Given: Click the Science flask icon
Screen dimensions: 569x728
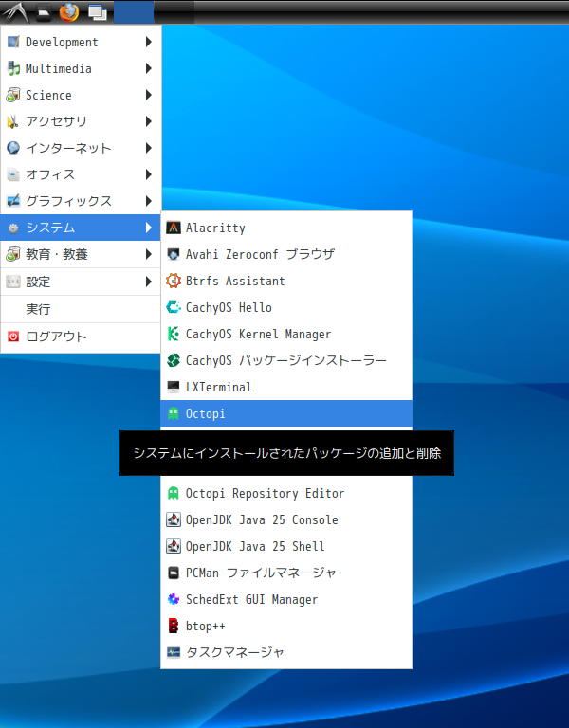Looking at the screenshot, I should coord(13,95).
